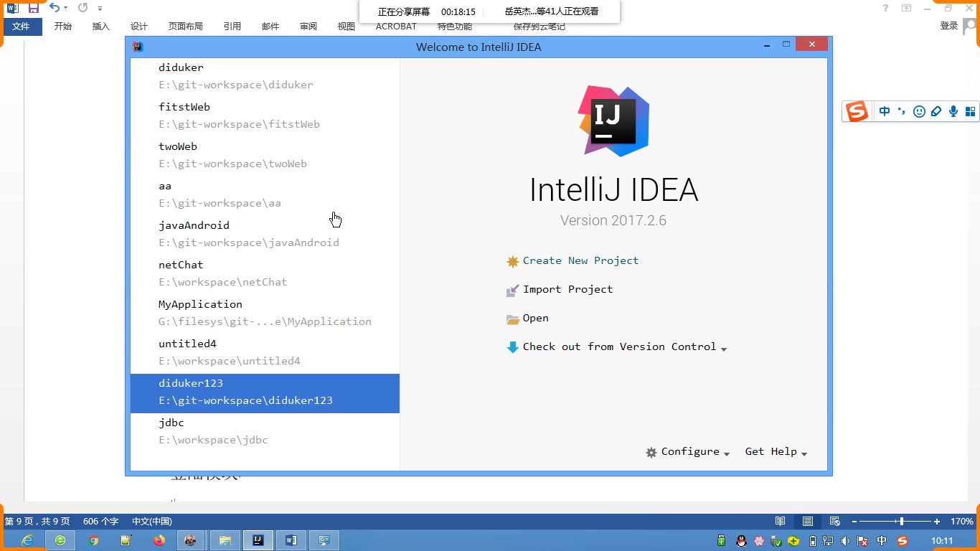
Task: Select recent project diduker123
Action: point(265,393)
